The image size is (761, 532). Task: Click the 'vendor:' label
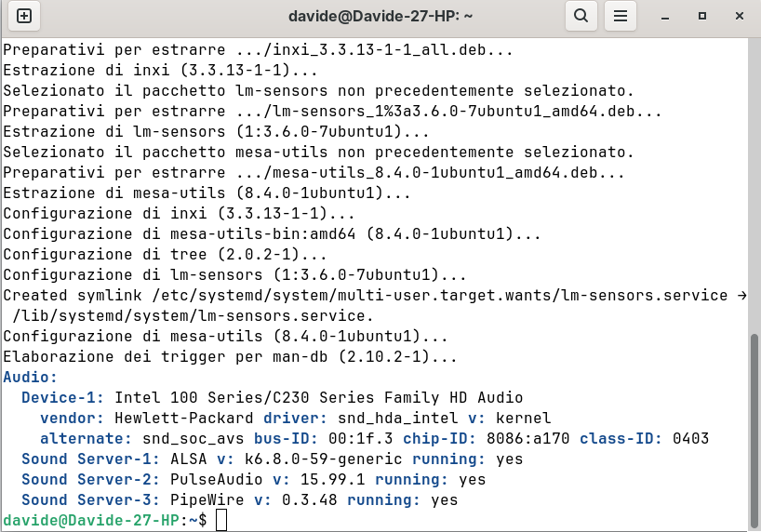pos(72,418)
